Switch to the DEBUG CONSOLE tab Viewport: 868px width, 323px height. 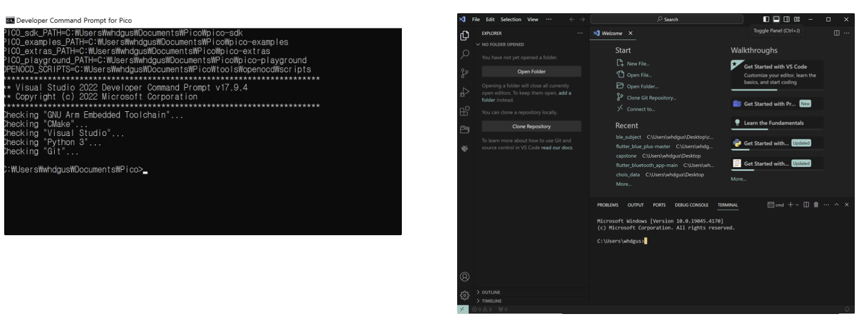coord(691,205)
